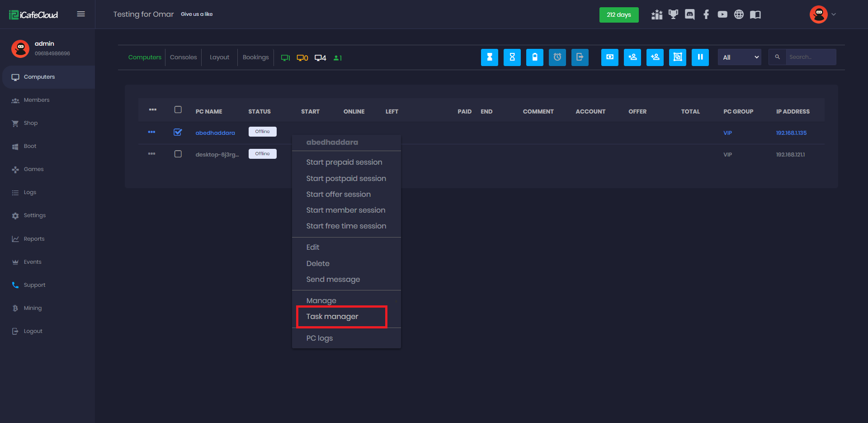
Task: Open the desktop-6j3rg row options menu
Action: tap(151, 154)
